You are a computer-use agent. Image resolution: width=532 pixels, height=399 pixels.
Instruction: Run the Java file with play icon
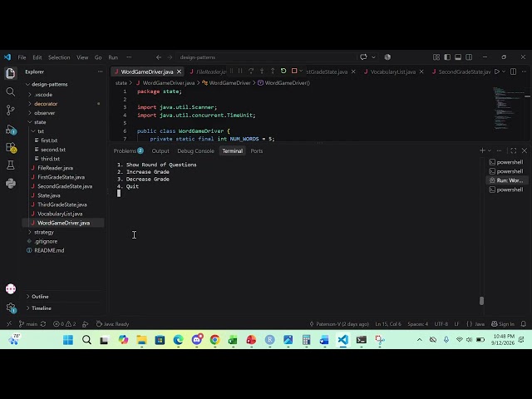497,71
